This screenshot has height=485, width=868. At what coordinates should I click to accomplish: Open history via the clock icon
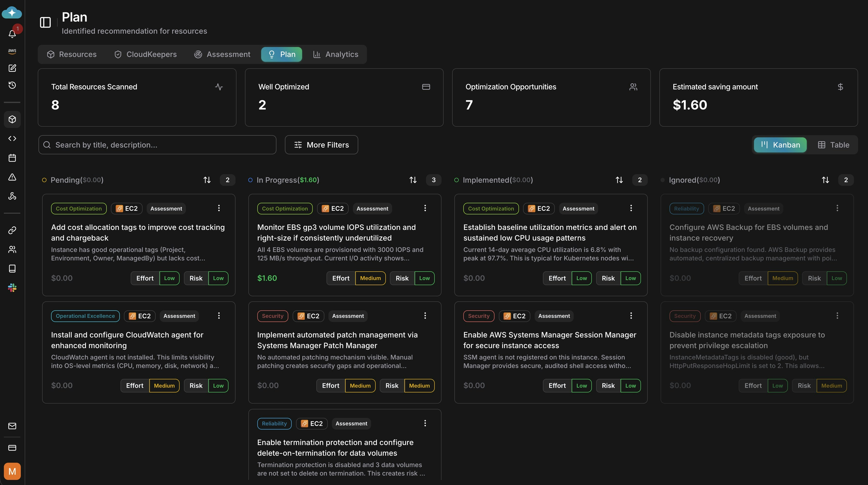12,85
